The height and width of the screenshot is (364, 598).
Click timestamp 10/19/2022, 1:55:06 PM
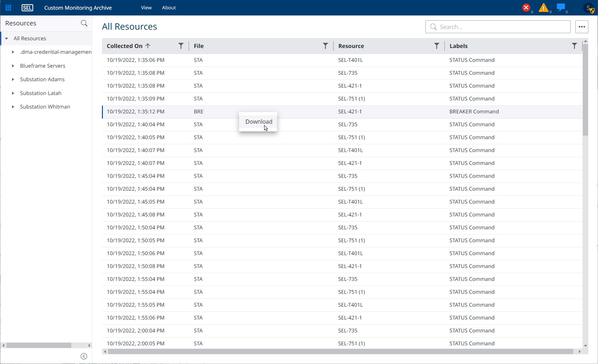(x=135, y=318)
